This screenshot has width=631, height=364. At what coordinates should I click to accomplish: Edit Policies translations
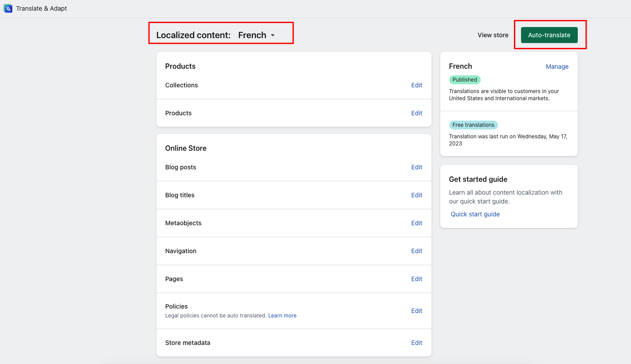pos(416,311)
